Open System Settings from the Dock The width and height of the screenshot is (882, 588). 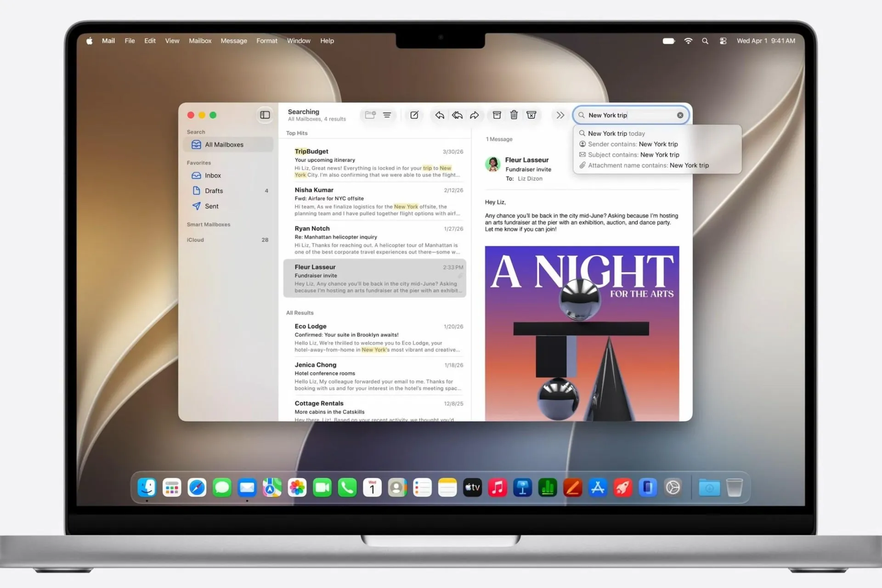(673, 487)
